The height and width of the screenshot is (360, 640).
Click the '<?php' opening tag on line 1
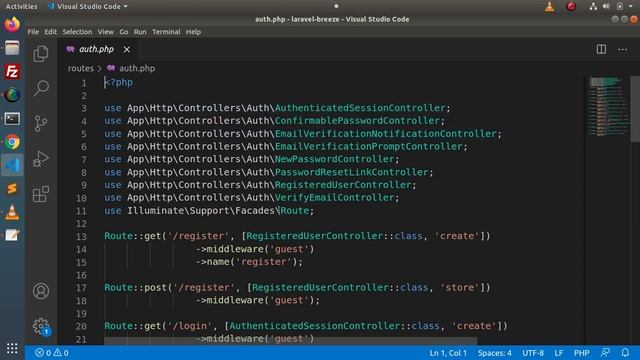(x=118, y=82)
